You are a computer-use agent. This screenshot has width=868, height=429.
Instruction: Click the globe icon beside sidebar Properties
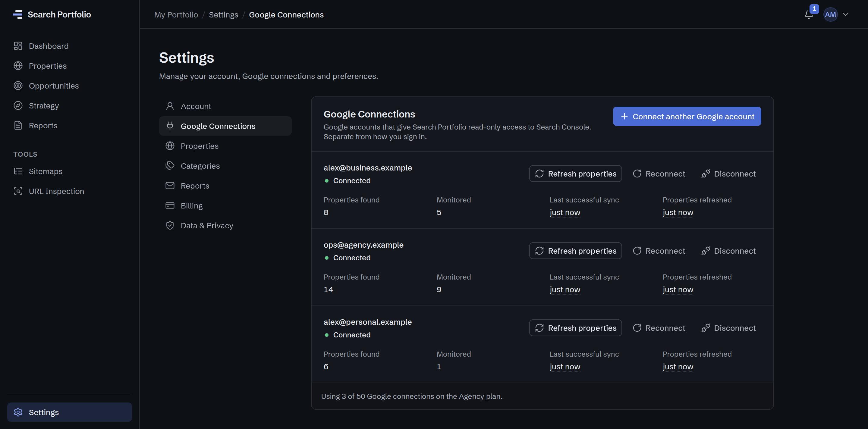pos(18,66)
